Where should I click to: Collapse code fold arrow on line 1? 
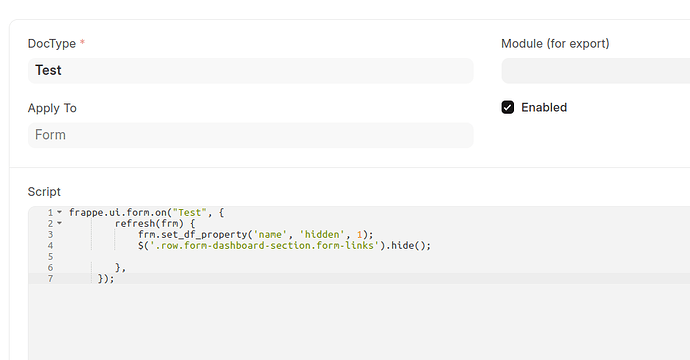(x=59, y=212)
